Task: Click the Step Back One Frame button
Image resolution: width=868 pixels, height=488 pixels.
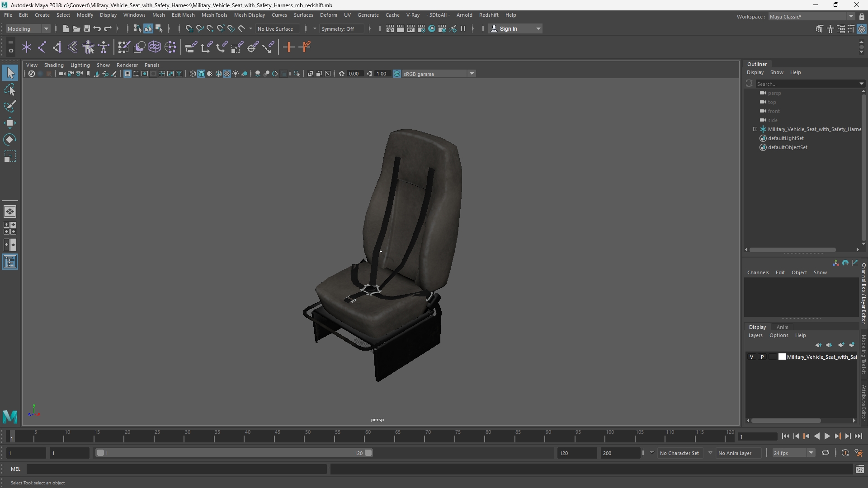Action: [796, 436]
